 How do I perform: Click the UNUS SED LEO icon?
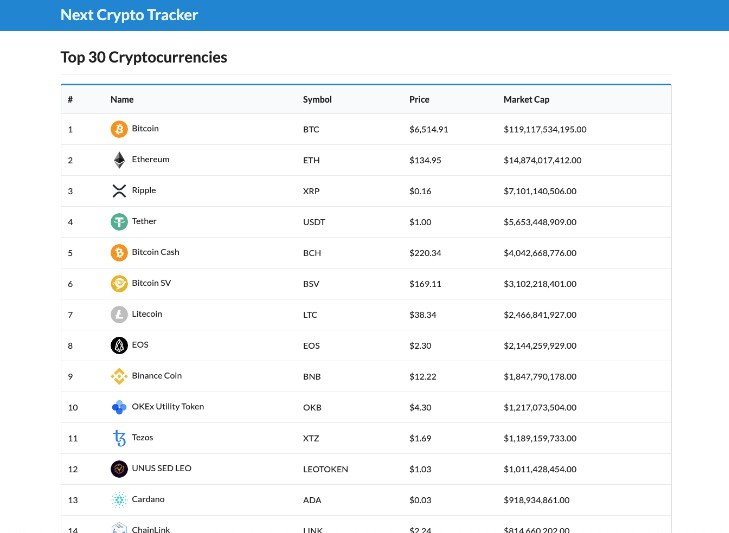(x=119, y=469)
